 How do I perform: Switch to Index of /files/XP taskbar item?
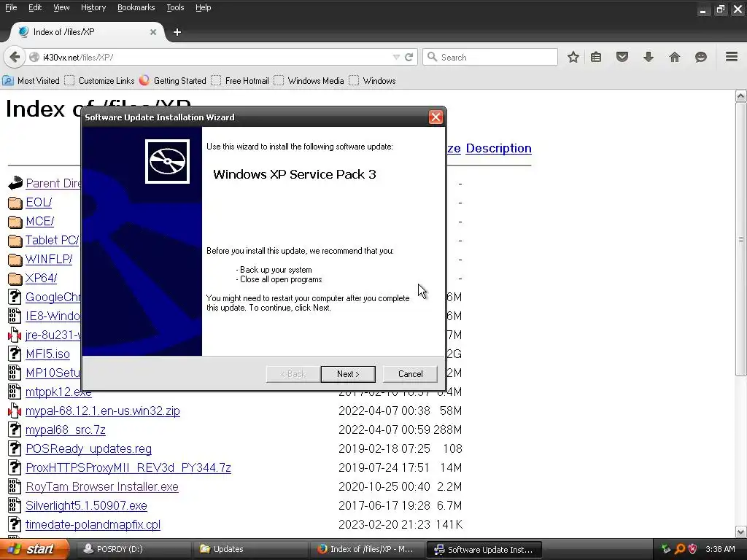[x=367, y=549]
